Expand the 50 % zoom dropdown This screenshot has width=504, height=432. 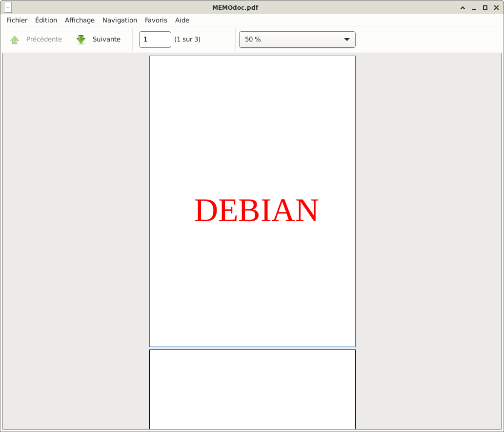(297, 40)
